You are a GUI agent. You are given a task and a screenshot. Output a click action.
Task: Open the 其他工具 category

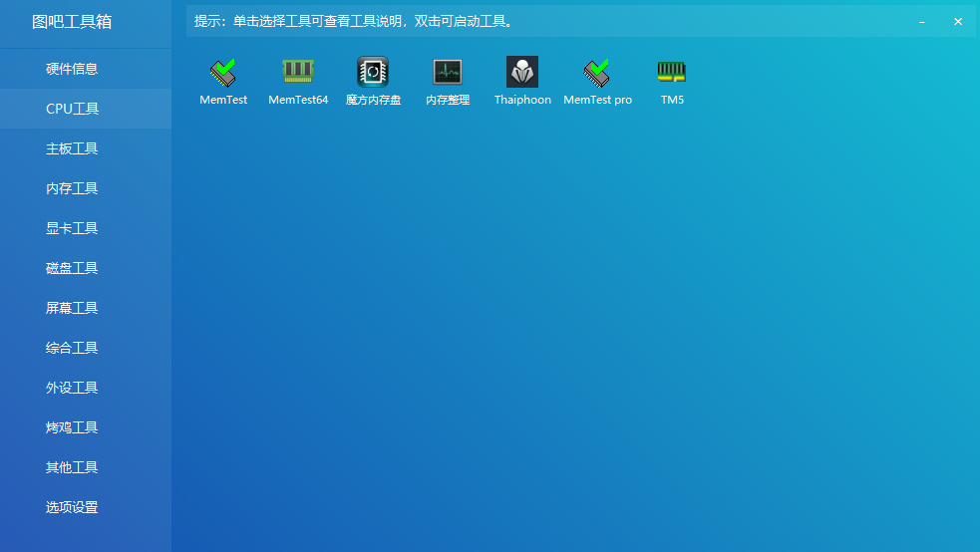coord(86,467)
